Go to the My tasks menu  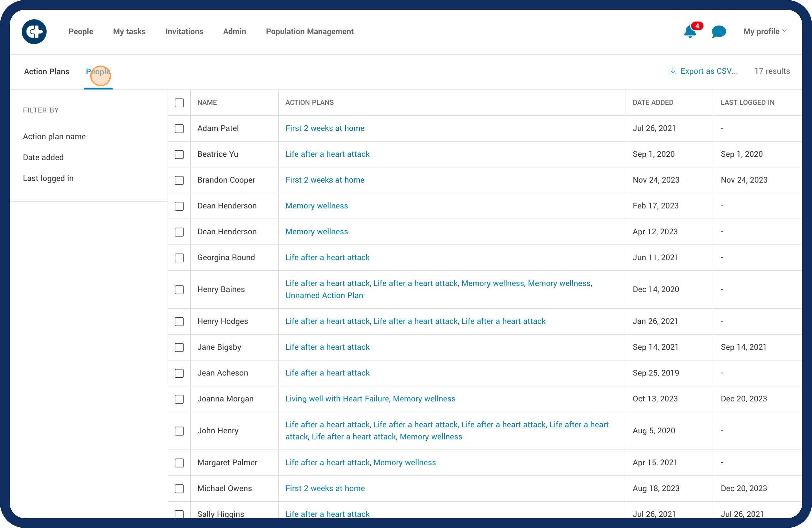(129, 31)
